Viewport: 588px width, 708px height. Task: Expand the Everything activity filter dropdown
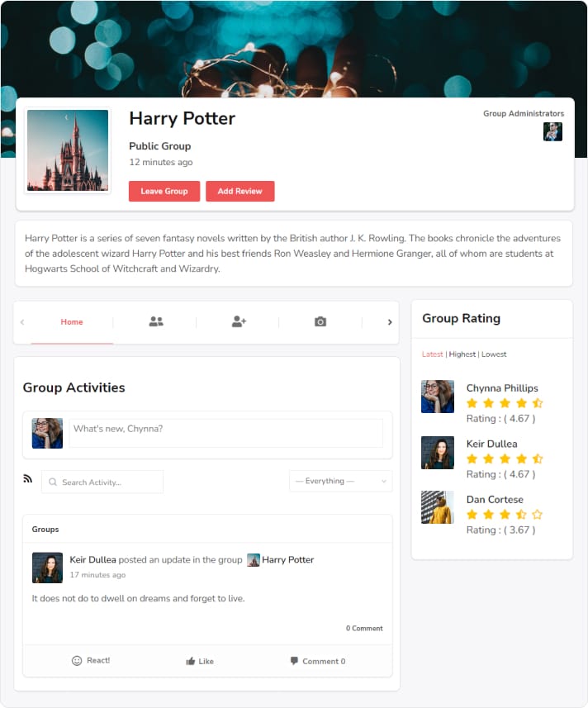click(x=341, y=481)
